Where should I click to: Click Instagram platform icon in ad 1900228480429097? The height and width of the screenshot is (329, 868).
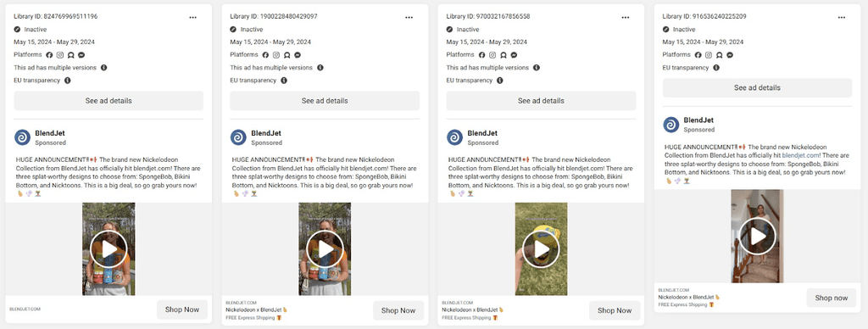click(276, 55)
